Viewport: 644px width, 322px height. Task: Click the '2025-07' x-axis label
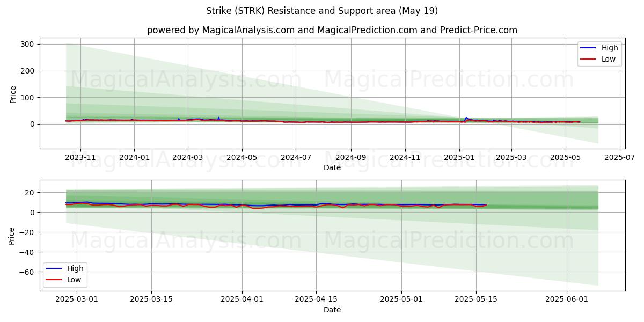pos(619,158)
